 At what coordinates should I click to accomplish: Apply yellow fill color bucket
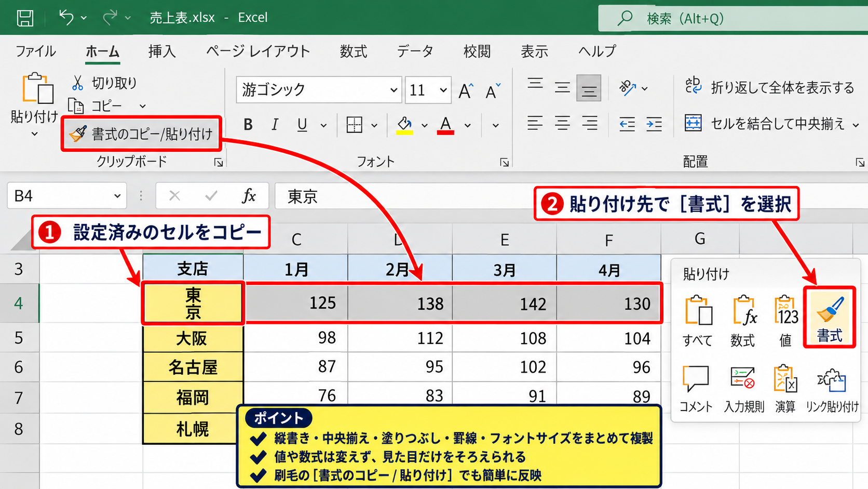tap(404, 125)
